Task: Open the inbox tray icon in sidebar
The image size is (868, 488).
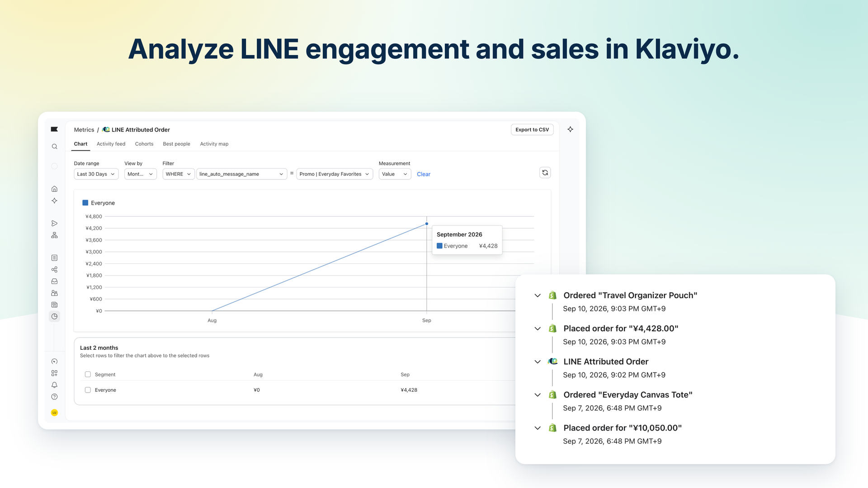Action: coord(54,281)
